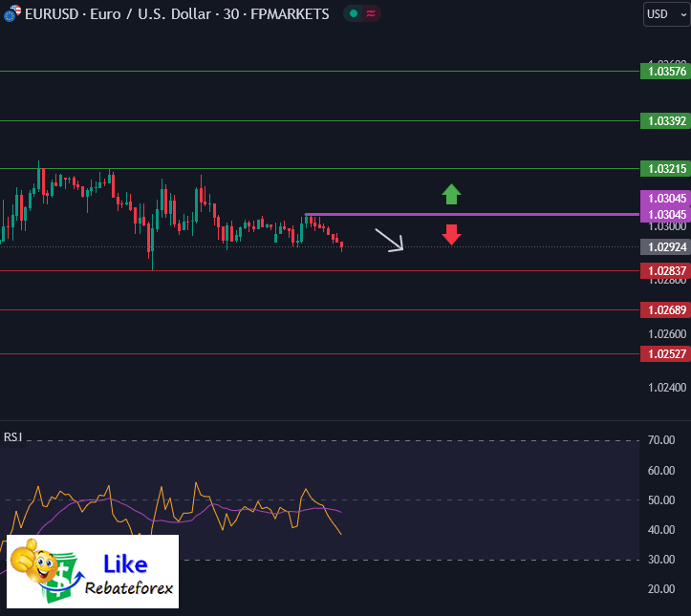Open the USD currency dropdown
Image resolution: width=691 pixels, height=616 pixels.
(667, 14)
